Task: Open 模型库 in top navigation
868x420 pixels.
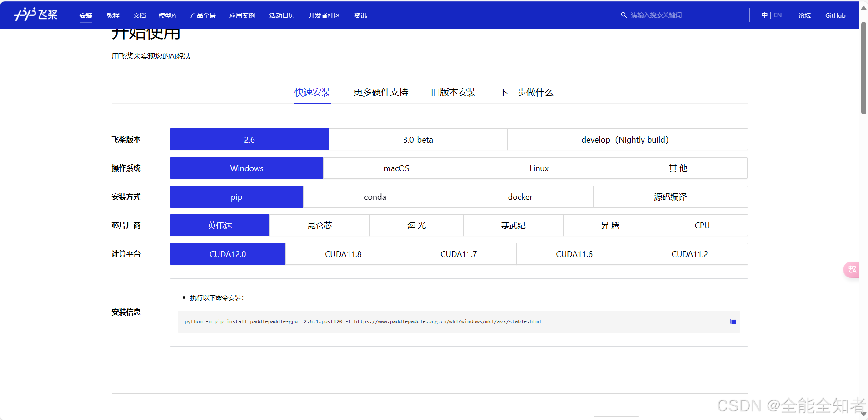Action: 168,15
